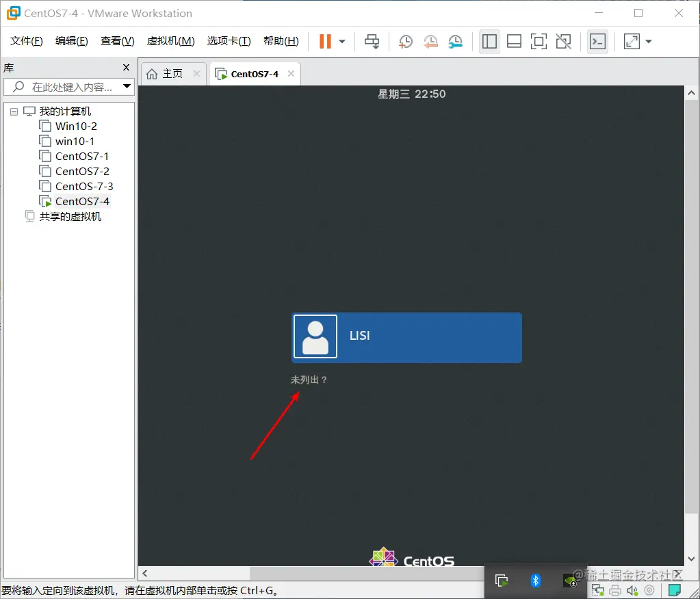This screenshot has width=700, height=599.
Task: Click the sound card status icon
Action: pos(632,591)
